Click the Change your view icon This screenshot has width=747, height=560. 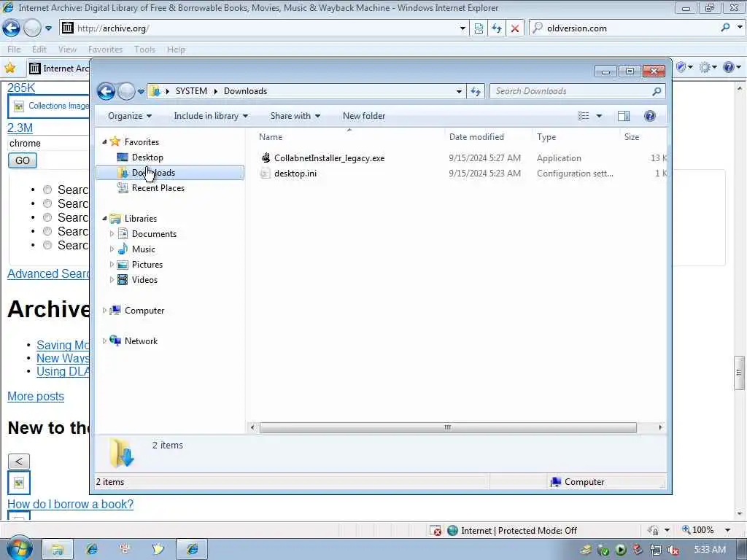[583, 116]
